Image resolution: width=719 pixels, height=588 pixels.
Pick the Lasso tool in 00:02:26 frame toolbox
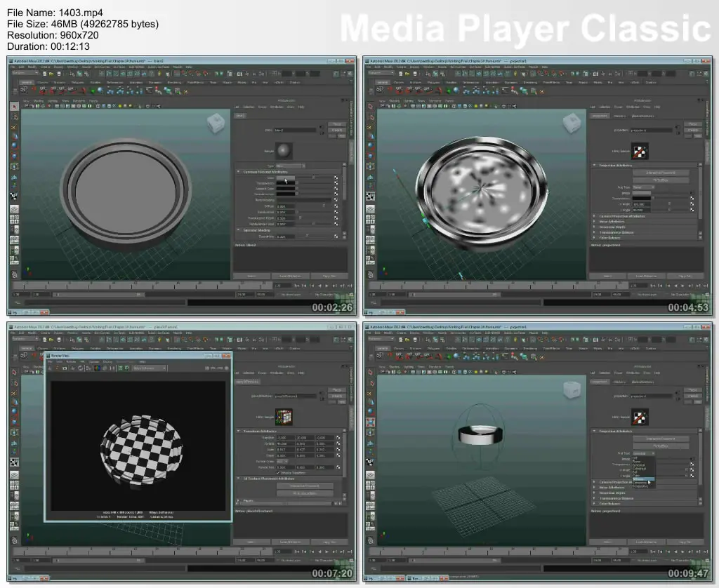click(x=14, y=117)
